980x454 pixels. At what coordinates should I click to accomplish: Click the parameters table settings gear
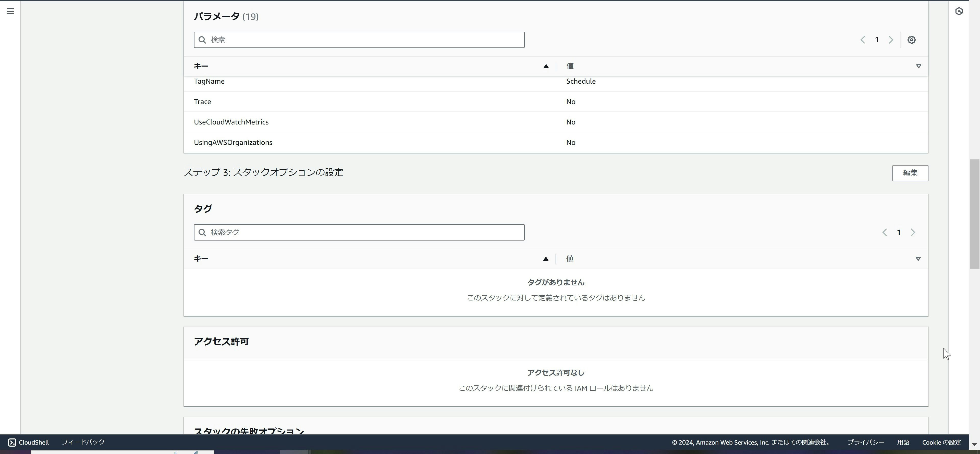[911, 40]
